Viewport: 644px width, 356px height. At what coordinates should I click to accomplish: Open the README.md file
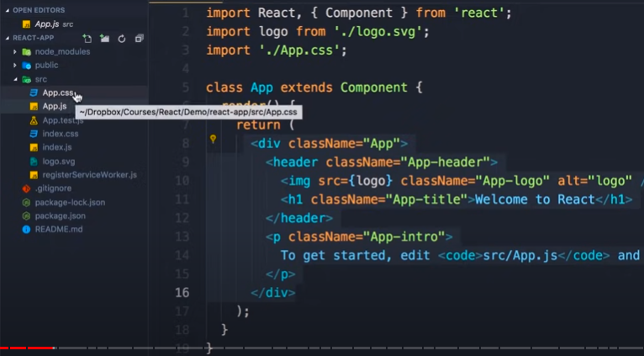[59, 230]
